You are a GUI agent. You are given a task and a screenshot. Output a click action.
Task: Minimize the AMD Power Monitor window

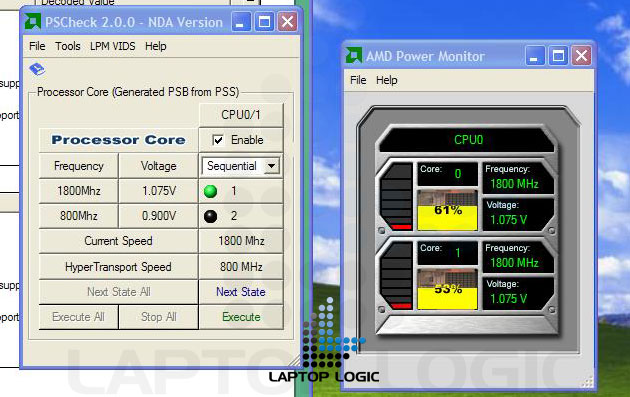(x=534, y=55)
